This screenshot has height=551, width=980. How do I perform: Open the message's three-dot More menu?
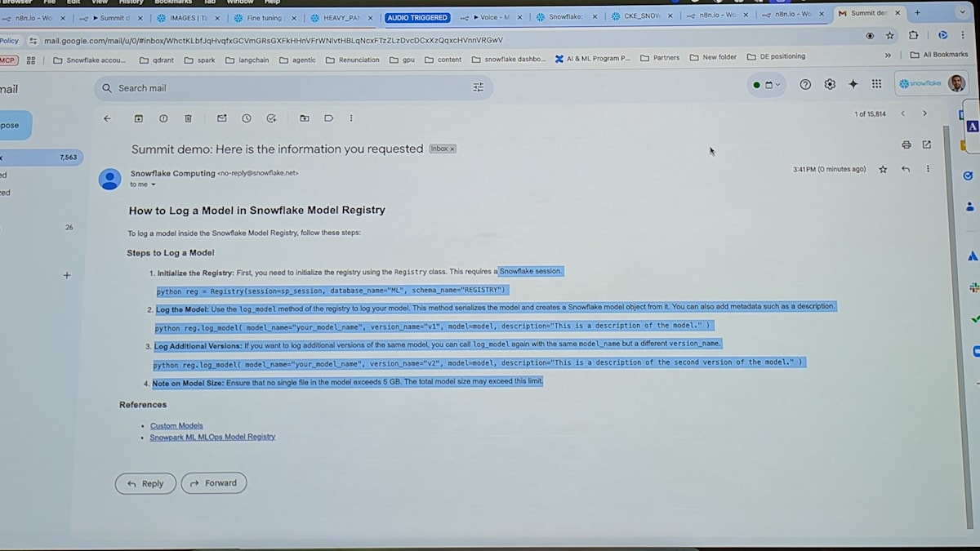click(928, 169)
